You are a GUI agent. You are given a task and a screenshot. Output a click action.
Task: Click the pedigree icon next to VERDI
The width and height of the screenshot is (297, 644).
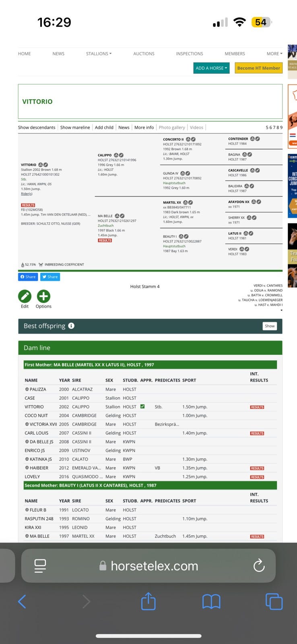pos(242,249)
